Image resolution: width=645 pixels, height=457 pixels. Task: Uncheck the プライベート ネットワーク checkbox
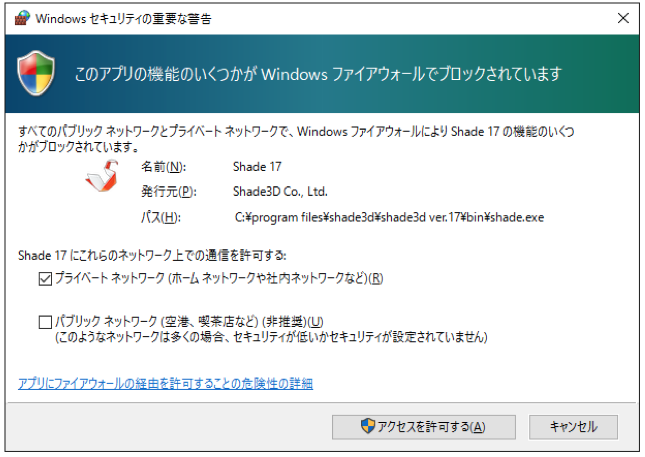point(45,279)
